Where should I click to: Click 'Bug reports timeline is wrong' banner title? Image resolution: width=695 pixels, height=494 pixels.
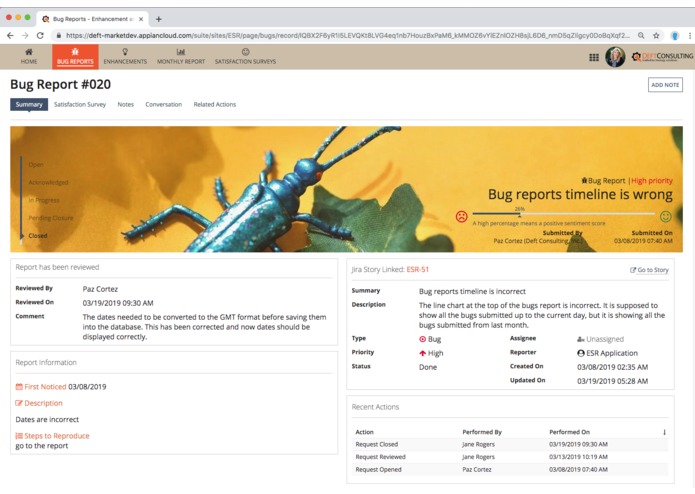[x=580, y=194]
